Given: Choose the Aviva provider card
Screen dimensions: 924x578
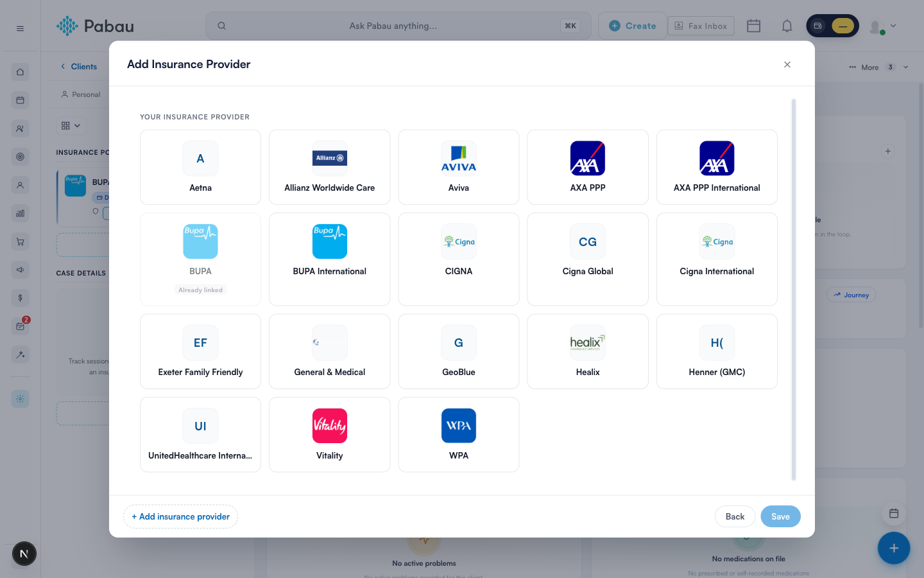Looking at the screenshot, I should pyautogui.click(x=459, y=167).
